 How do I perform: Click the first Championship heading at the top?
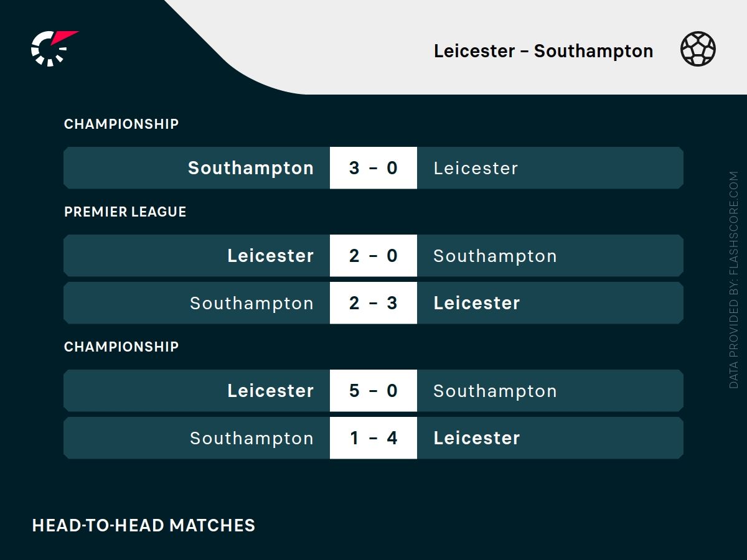(x=121, y=124)
